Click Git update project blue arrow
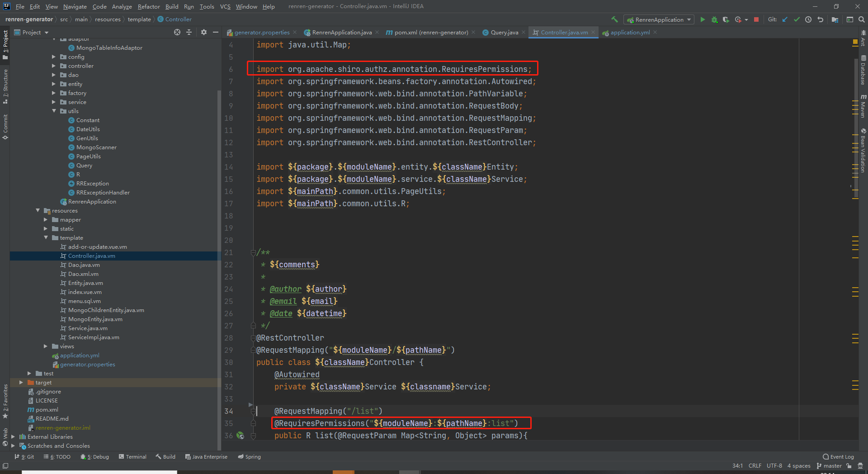 coord(785,19)
